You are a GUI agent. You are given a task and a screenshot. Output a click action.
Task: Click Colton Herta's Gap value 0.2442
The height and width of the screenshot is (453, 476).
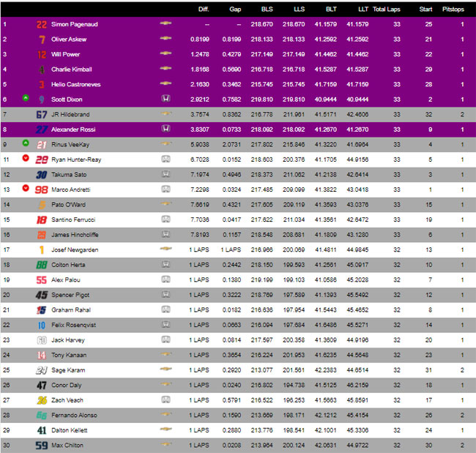pos(231,265)
